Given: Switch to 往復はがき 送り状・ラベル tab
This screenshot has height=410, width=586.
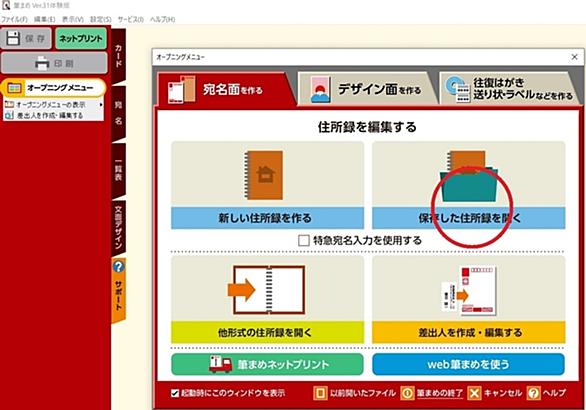Looking at the screenshot, I should 508,89.
